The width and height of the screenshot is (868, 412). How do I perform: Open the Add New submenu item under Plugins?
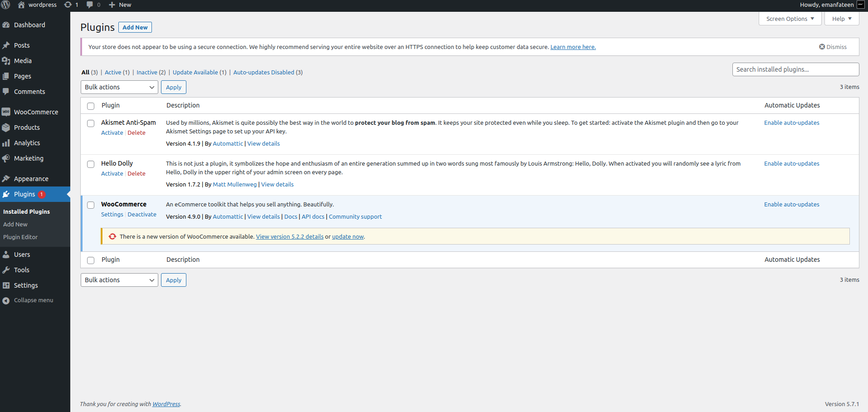(x=15, y=224)
